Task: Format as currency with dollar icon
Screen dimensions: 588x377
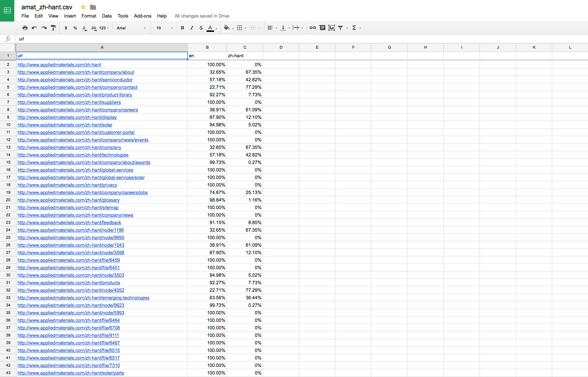Action: pos(66,28)
